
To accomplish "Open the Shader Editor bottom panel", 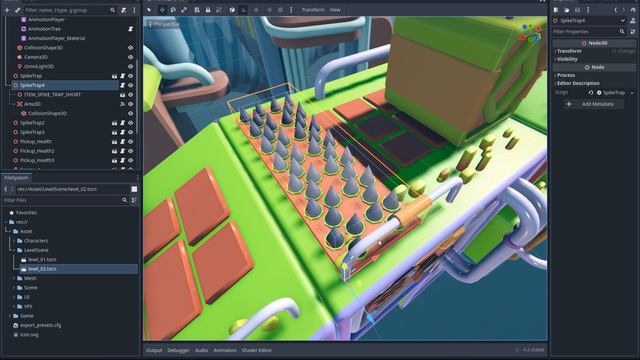I will (257, 350).
